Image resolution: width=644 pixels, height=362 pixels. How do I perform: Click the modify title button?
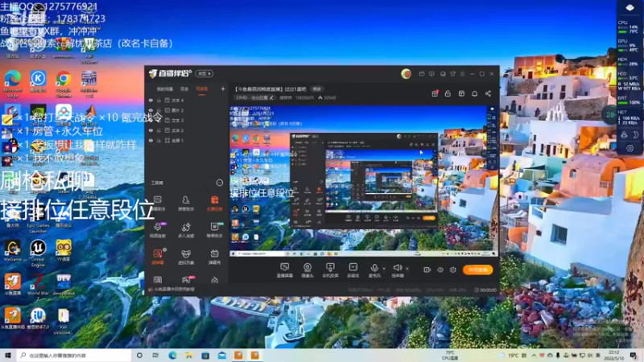[316, 88]
